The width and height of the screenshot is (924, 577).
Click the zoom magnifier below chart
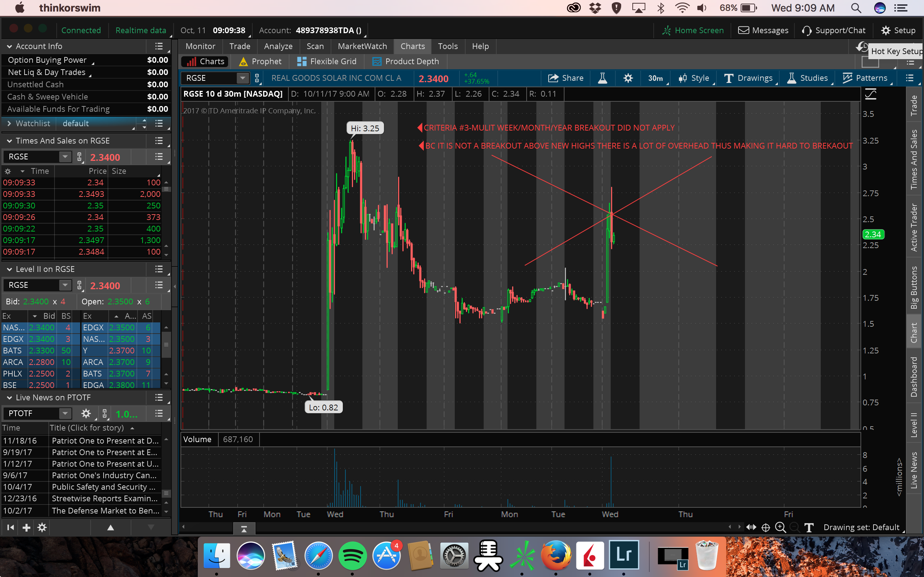[780, 527]
